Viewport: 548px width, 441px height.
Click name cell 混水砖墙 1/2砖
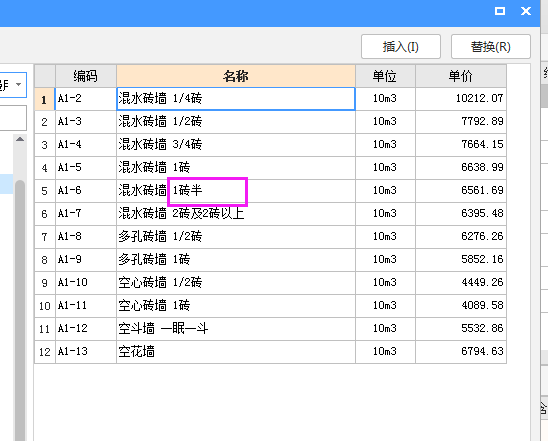pyautogui.click(x=236, y=122)
